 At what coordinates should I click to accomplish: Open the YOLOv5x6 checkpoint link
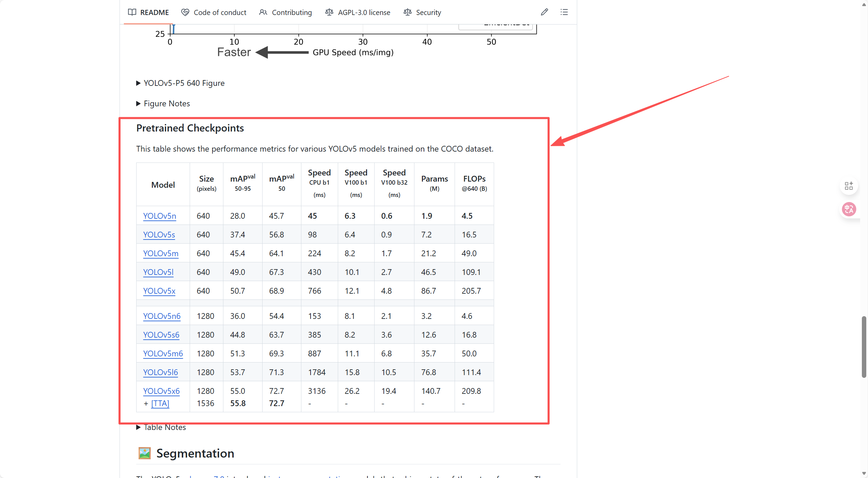point(161,391)
